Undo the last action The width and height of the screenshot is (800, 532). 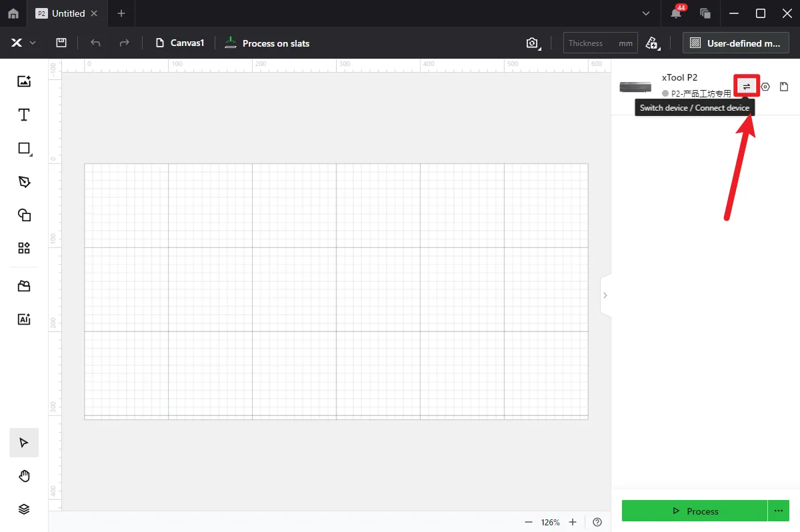click(x=95, y=43)
